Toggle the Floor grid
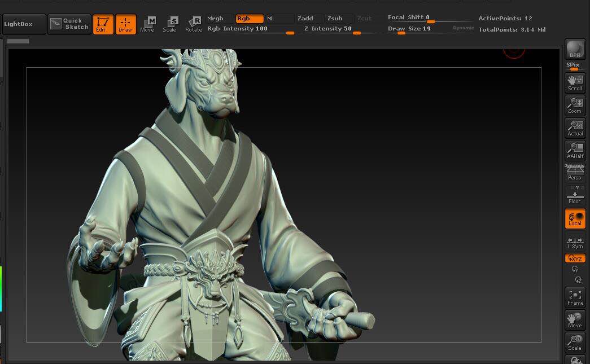590x364 pixels. [x=575, y=195]
